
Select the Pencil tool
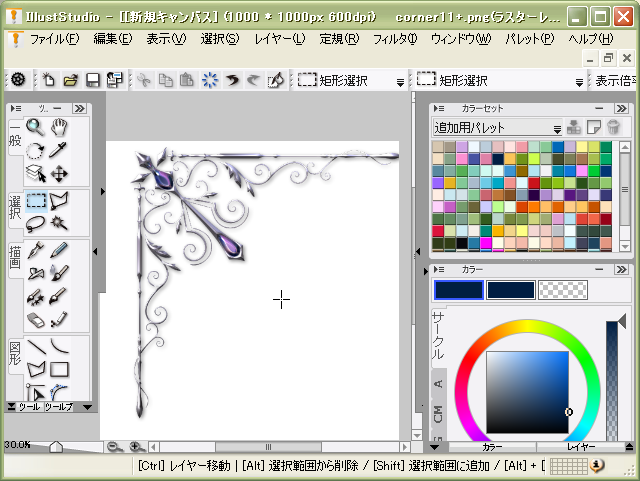tap(59, 250)
